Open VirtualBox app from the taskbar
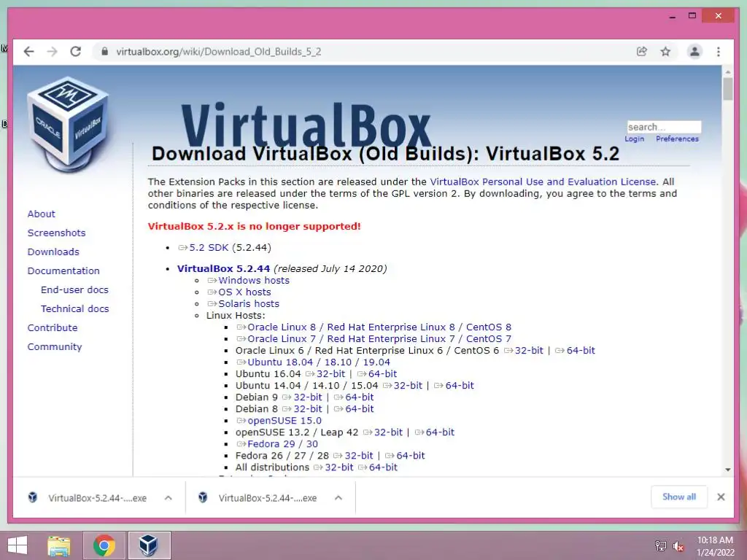747x560 pixels. pyautogui.click(x=149, y=545)
